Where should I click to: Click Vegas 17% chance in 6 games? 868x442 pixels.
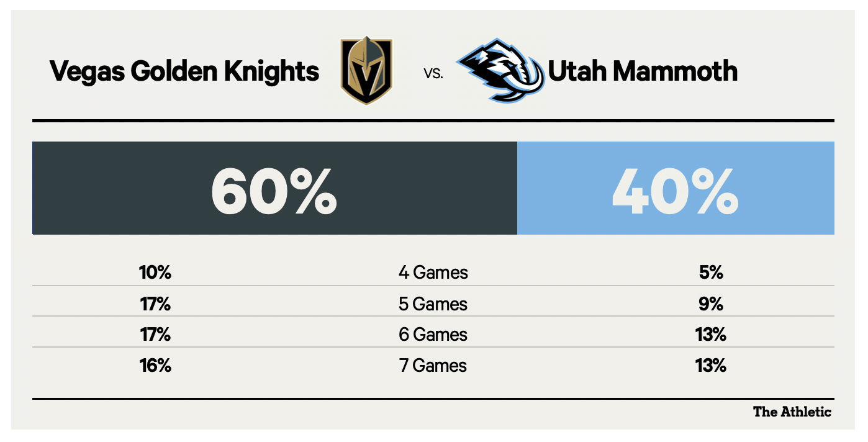[155, 335]
